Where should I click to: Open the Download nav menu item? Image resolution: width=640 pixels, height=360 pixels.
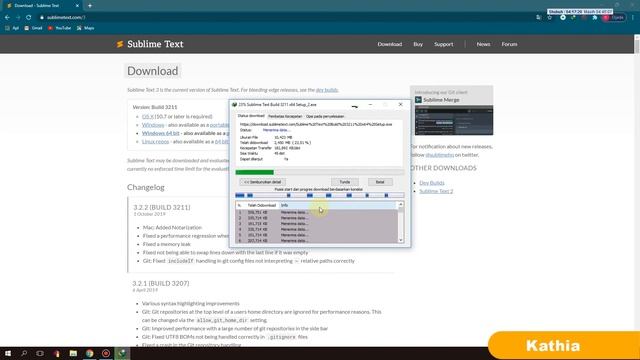(389, 44)
